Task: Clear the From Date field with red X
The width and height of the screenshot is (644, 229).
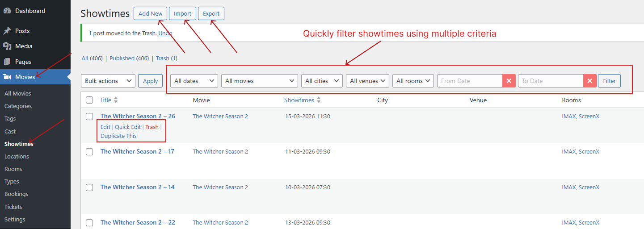Action: [x=509, y=81]
